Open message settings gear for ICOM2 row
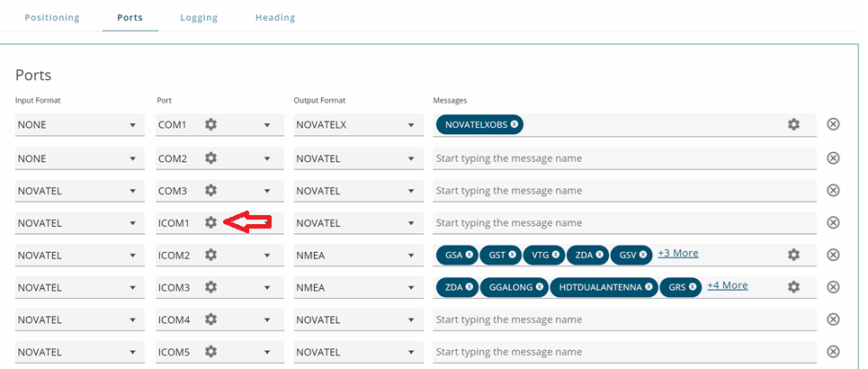868x369 pixels. [794, 255]
